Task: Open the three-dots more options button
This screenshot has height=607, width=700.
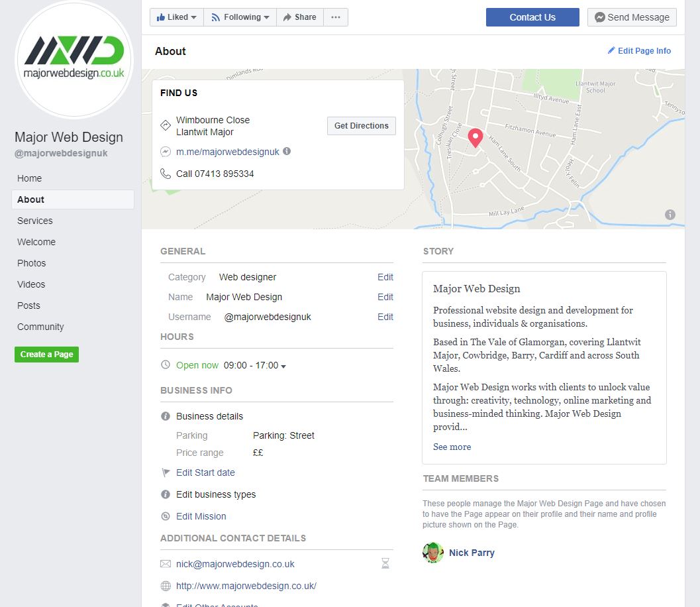Action: pyautogui.click(x=336, y=17)
